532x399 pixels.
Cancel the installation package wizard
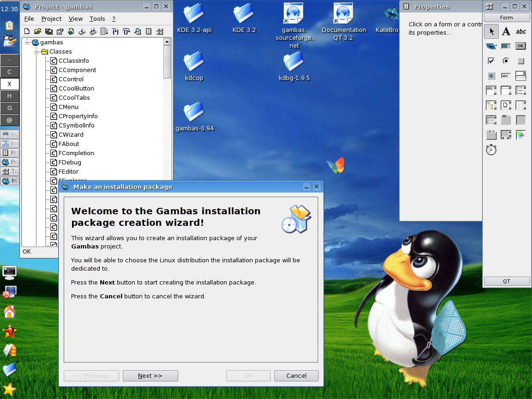pos(296,376)
